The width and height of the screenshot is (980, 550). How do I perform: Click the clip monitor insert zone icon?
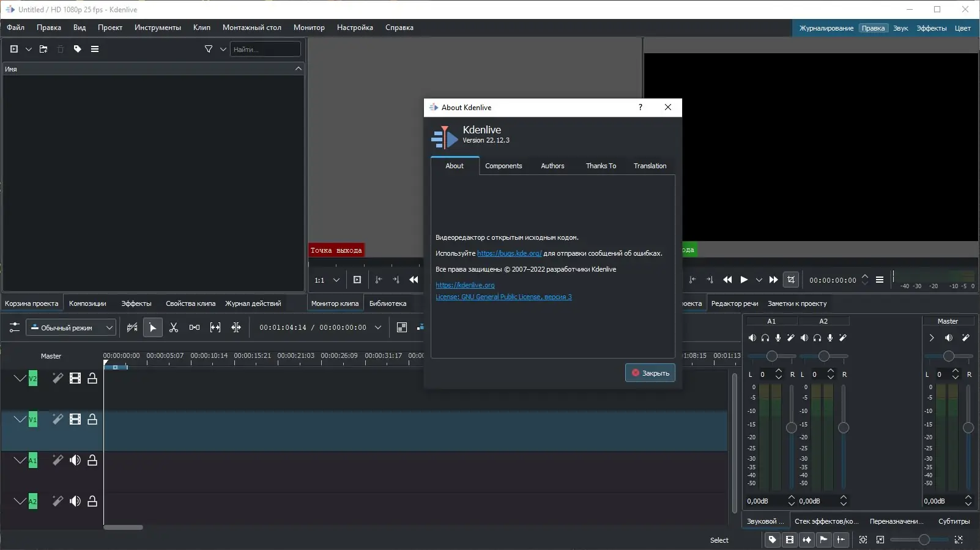coord(357,280)
